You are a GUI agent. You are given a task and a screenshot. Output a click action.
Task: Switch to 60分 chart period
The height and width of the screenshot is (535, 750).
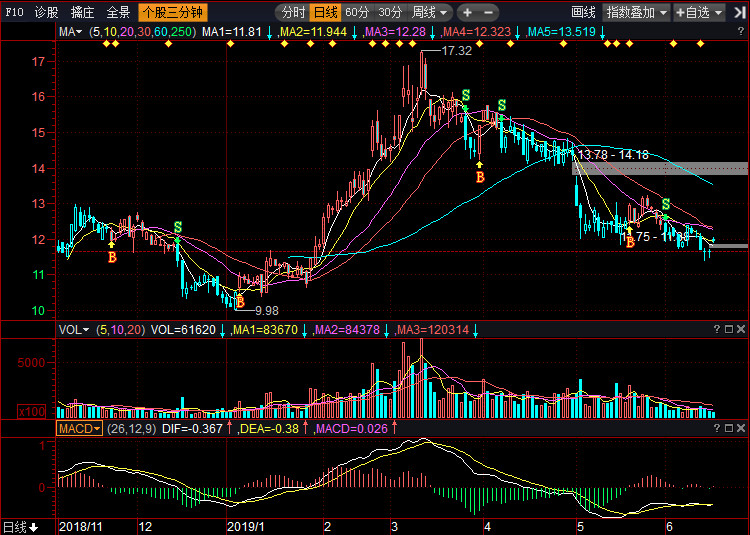(x=357, y=13)
